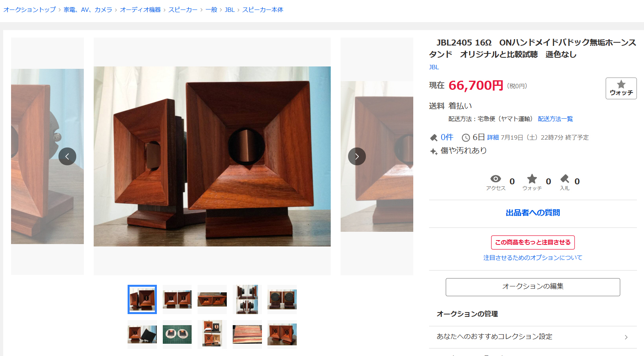Select the green cutting mat thumbnail
Screen dimensions: 644x356
(x=177, y=334)
